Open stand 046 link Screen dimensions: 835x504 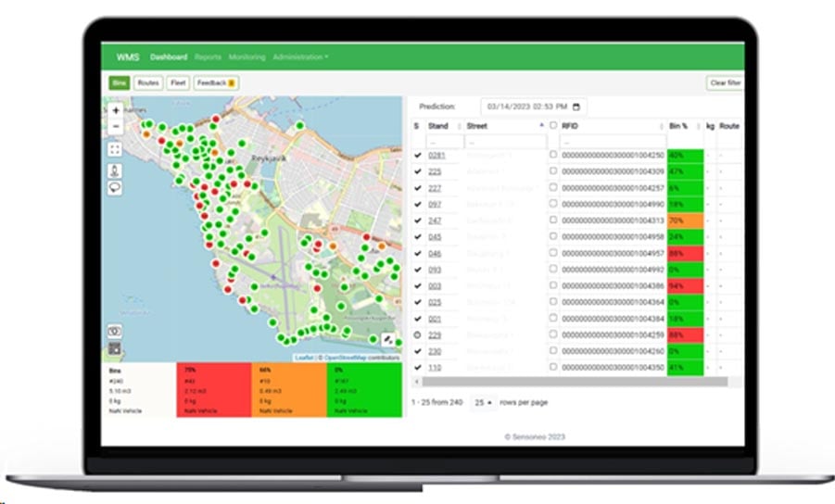(435, 253)
